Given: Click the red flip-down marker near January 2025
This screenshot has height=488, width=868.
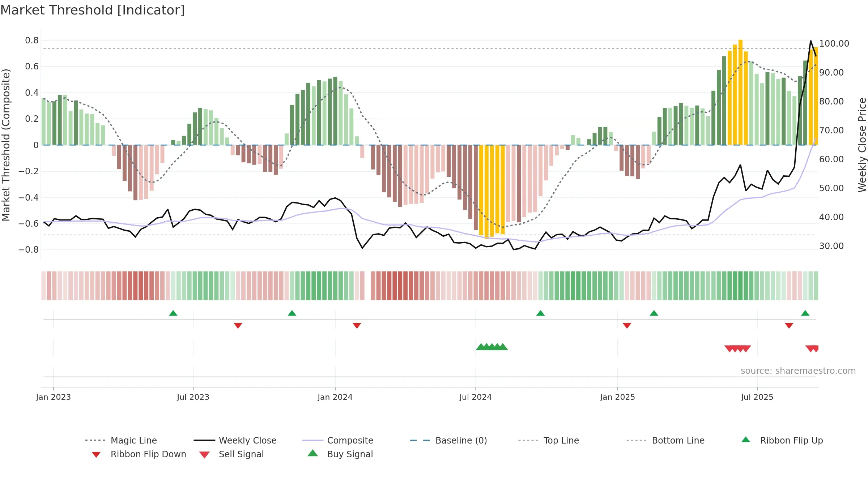Looking at the screenshot, I should [627, 326].
